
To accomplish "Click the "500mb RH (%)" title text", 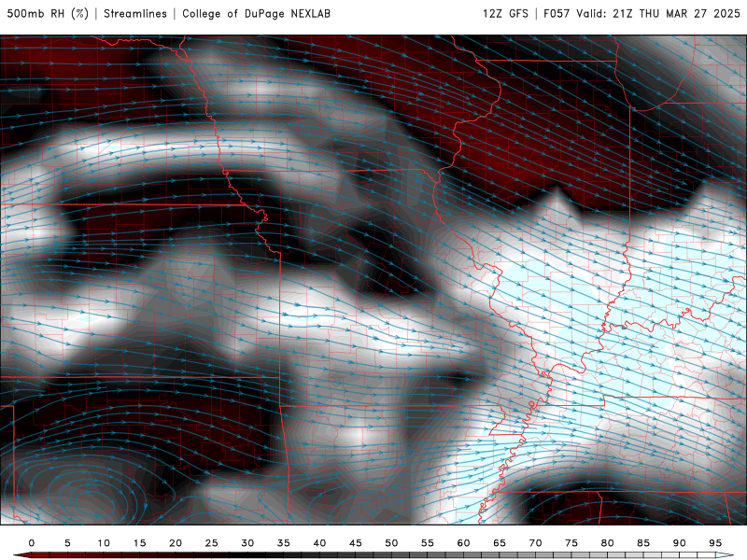I will coord(48,13).
